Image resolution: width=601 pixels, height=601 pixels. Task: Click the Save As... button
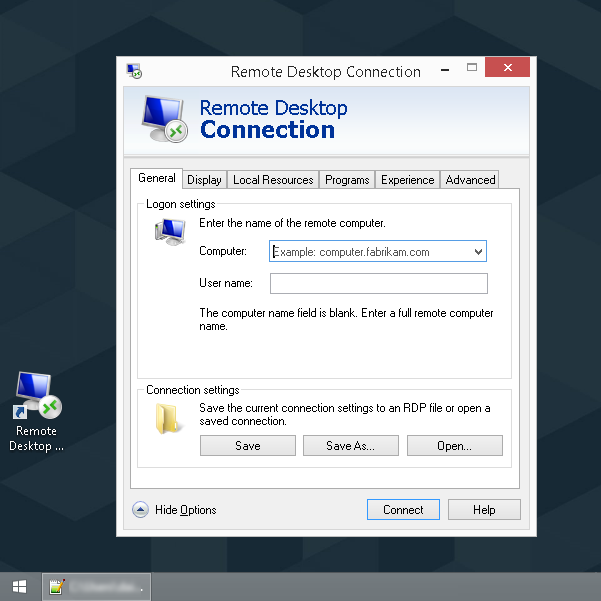351,445
